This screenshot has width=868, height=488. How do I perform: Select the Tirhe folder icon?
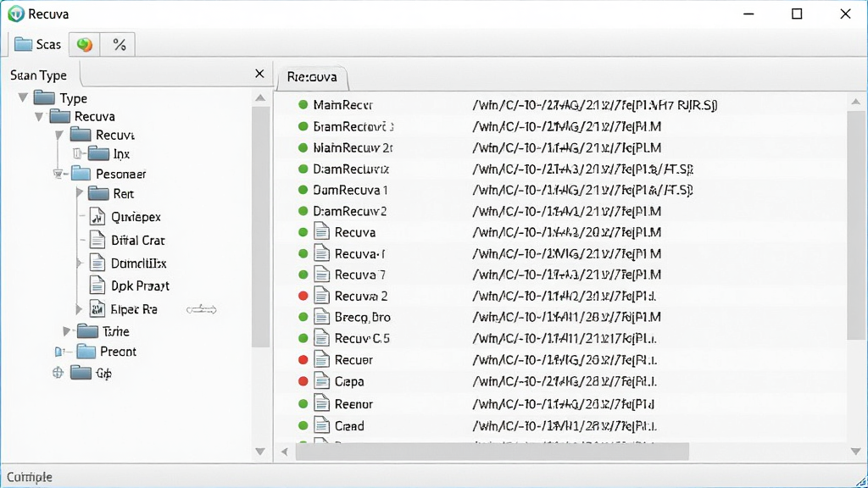[87, 331]
